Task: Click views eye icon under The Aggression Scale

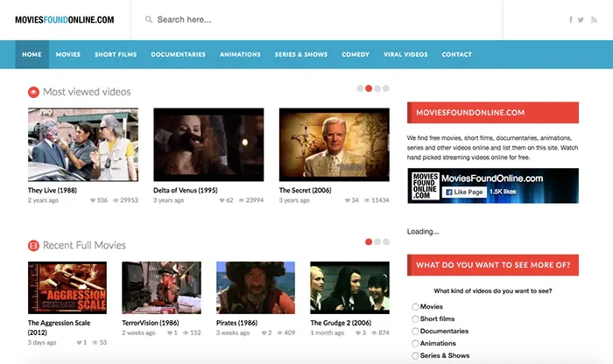Action: click(x=95, y=342)
